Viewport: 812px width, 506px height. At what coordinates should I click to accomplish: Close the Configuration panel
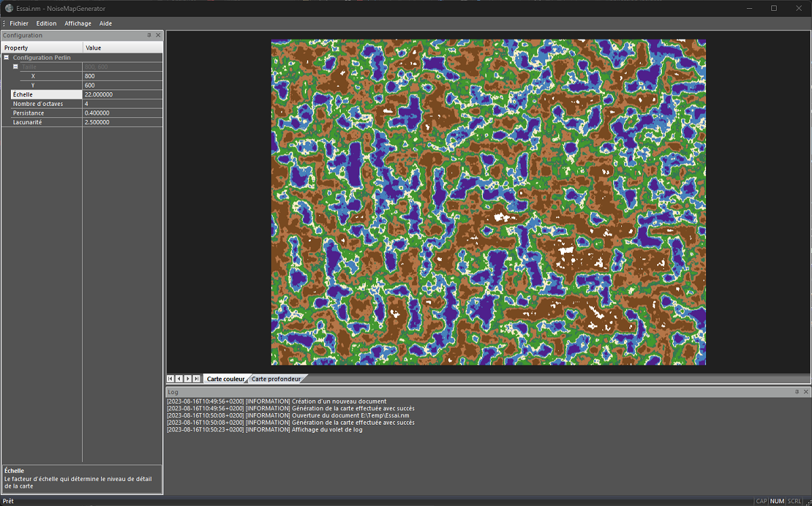tap(158, 35)
